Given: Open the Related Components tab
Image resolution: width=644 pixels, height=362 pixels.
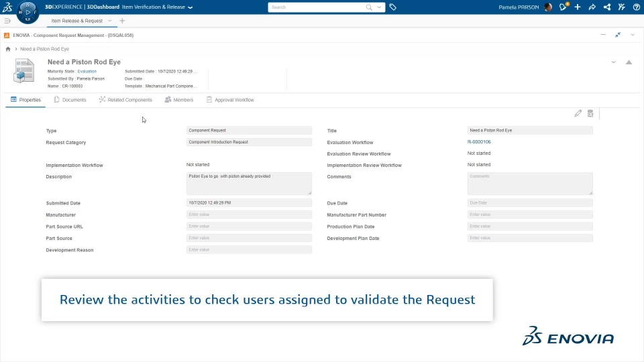Looking at the screenshot, I should [125, 100].
